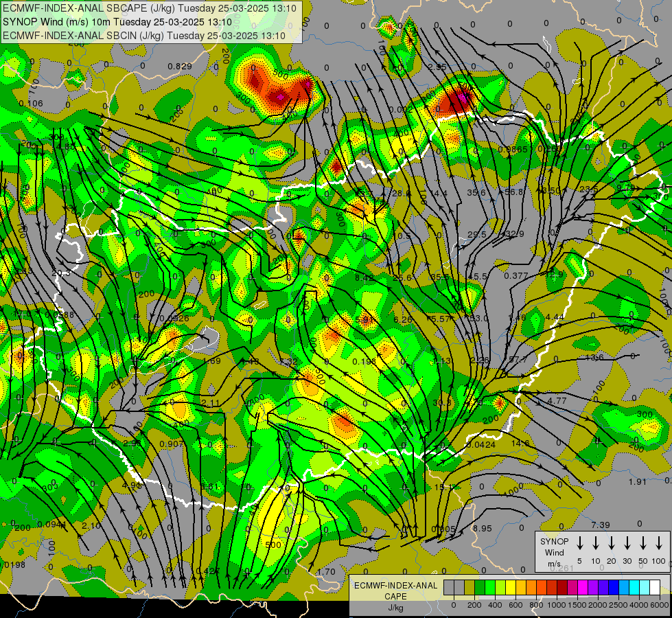Screen dimensions: 672x618
Task: Click the 2000 tick label on the CAPE scale
Action: [598, 605]
